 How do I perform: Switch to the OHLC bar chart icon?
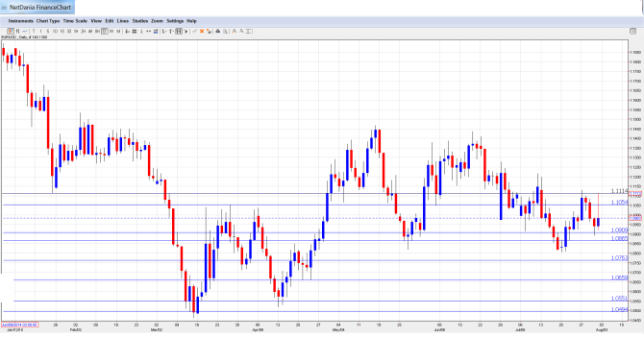pyautogui.click(x=17, y=31)
